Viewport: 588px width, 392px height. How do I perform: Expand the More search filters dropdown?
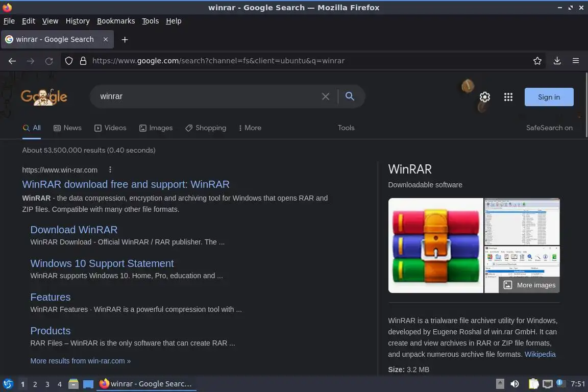250,128
